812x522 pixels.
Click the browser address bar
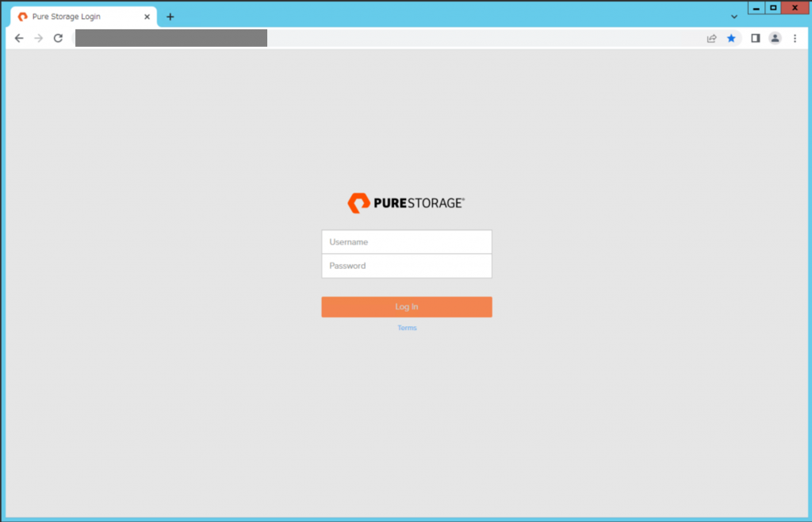(x=170, y=37)
